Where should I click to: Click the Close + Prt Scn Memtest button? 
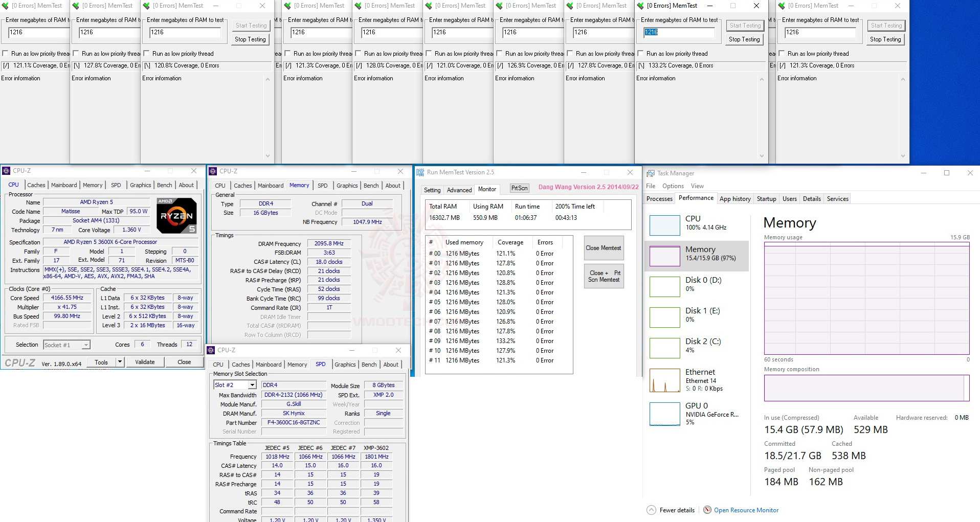coord(604,276)
